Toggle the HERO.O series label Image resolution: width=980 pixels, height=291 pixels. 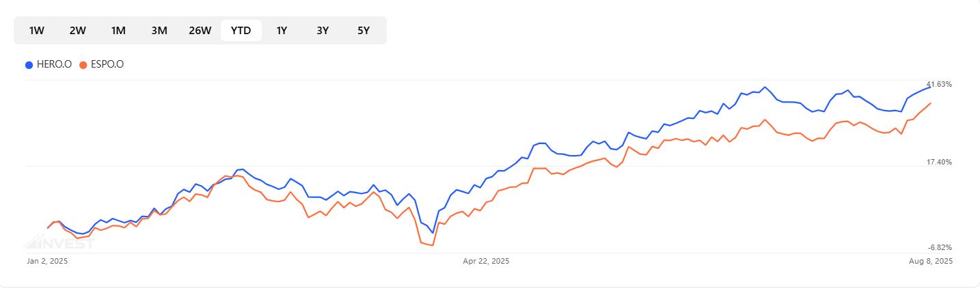[54, 65]
